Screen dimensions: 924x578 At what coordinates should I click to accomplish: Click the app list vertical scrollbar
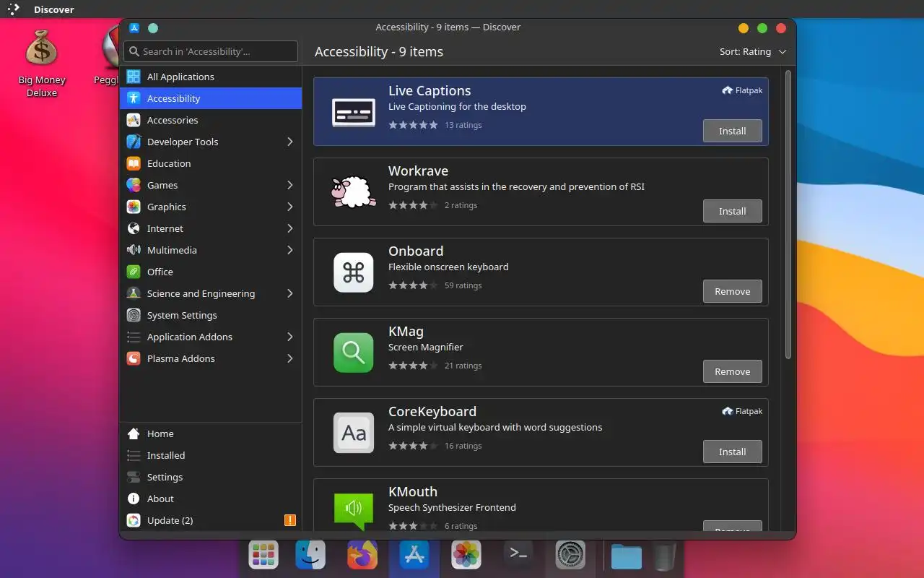[x=788, y=215]
